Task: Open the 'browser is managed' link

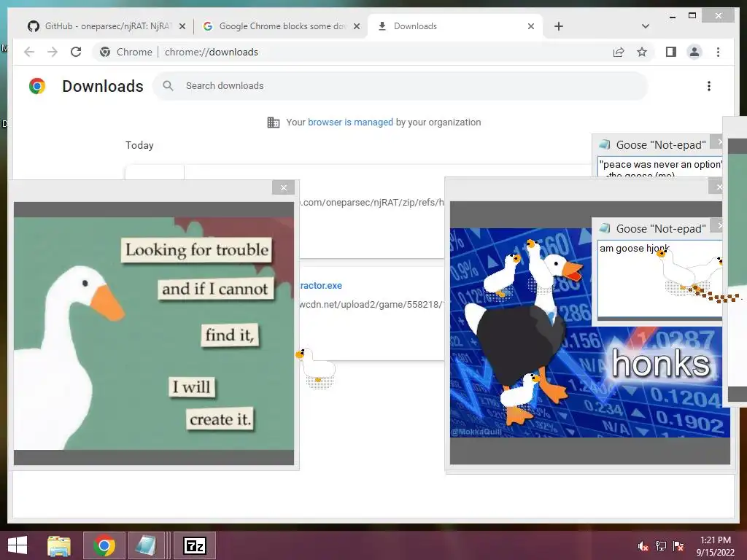Action: (350, 122)
